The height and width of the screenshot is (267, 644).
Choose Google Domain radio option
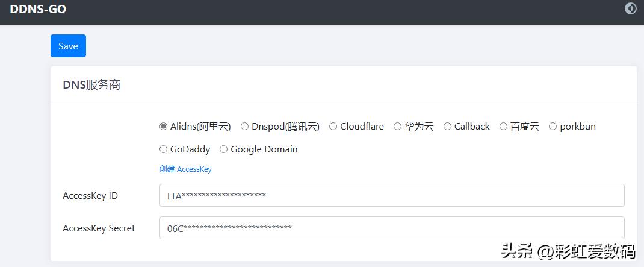pyautogui.click(x=223, y=149)
